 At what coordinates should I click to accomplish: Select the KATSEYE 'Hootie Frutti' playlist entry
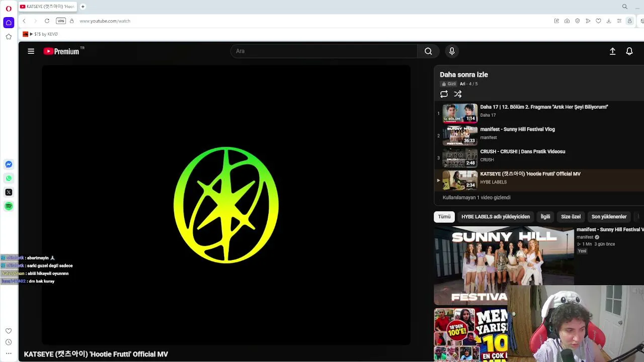tap(539, 180)
